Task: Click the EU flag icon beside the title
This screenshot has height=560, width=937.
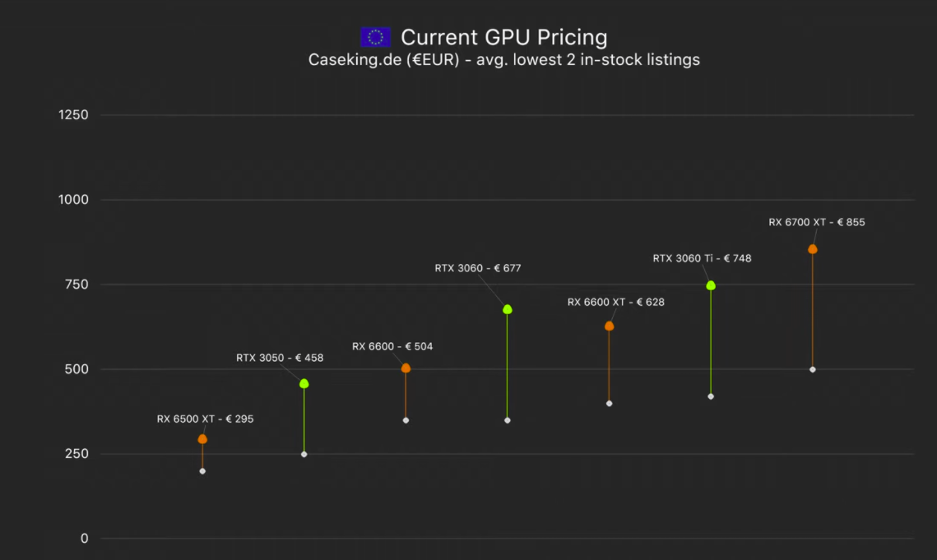Action: click(375, 37)
